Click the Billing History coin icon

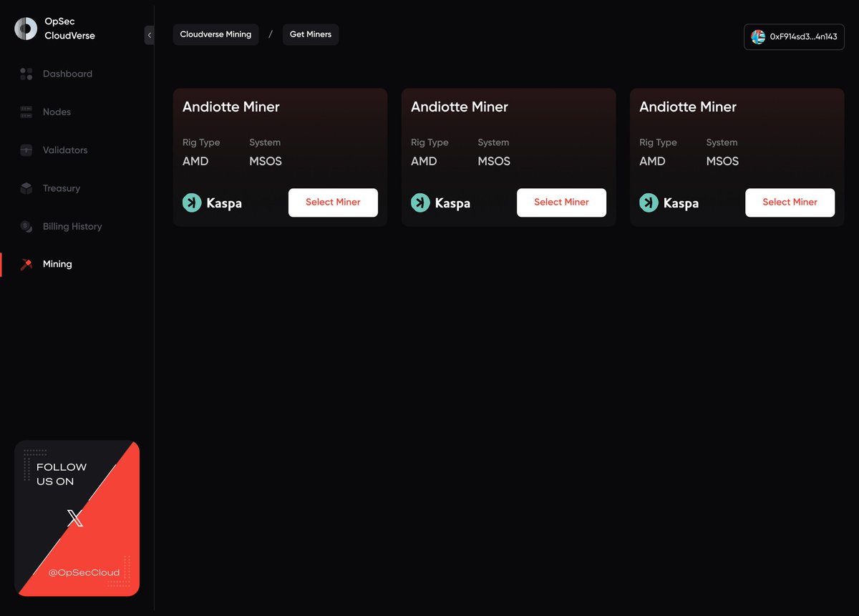coord(26,226)
